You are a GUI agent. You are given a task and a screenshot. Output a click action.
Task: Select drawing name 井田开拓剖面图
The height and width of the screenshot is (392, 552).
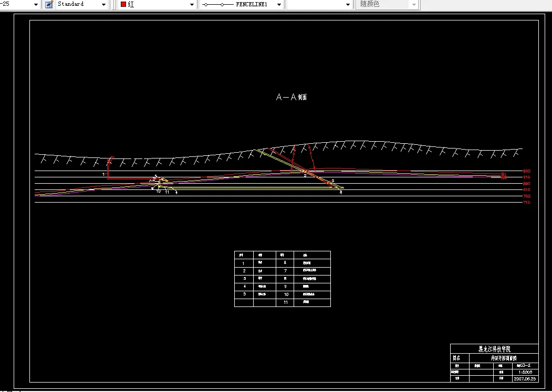(x=504, y=358)
